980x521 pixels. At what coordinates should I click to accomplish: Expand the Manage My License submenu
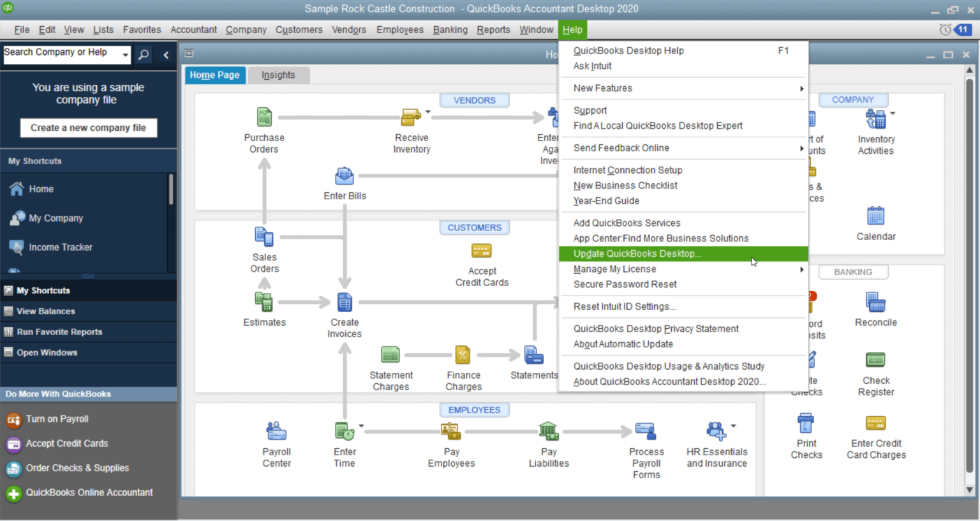click(801, 269)
